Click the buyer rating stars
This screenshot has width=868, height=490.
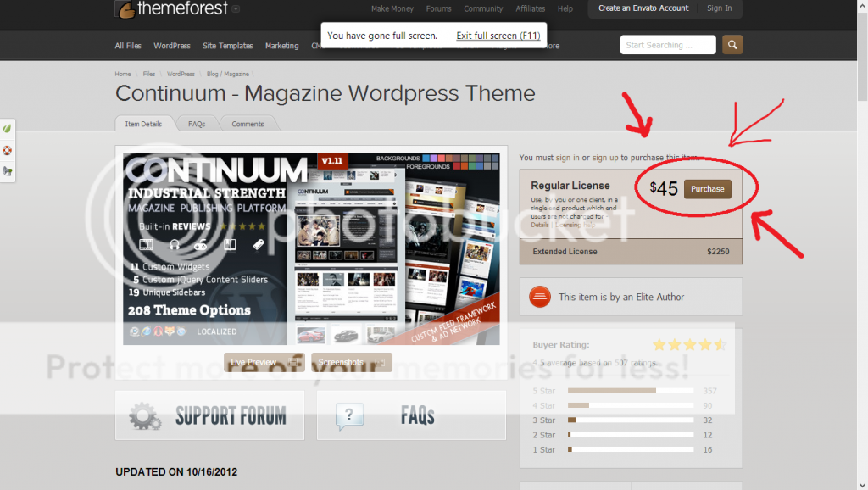coord(690,345)
